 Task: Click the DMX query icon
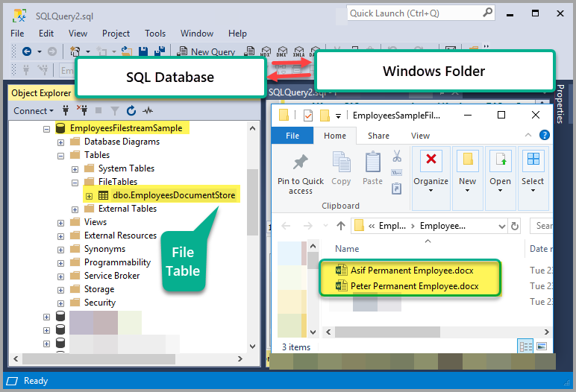(x=282, y=51)
